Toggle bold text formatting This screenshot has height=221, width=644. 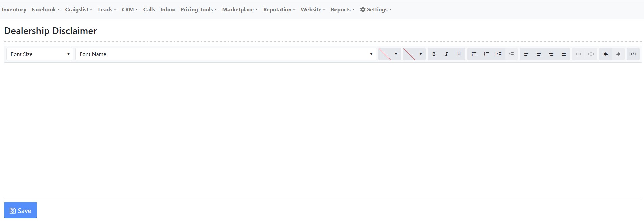(434, 54)
